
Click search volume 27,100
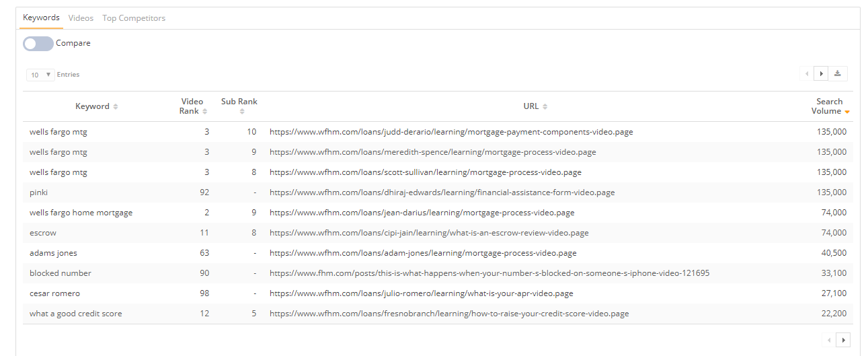tap(834, 293)
